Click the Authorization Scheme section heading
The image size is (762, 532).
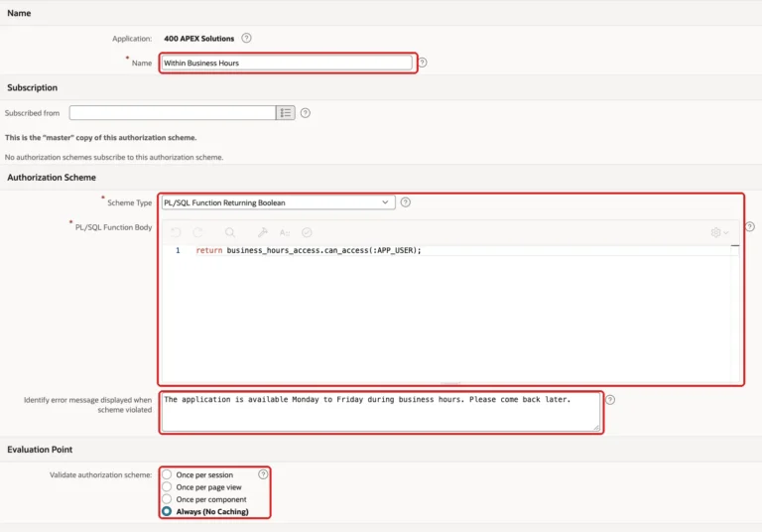[52, 178]
